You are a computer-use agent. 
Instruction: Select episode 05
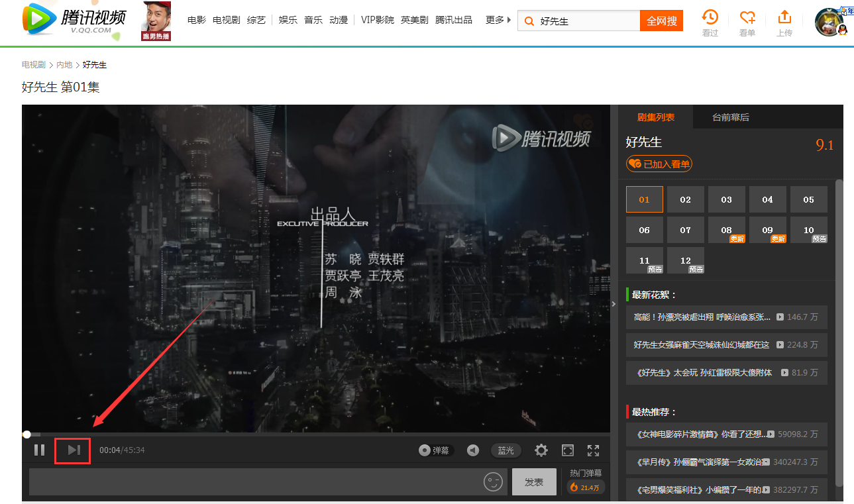point(809,199)
